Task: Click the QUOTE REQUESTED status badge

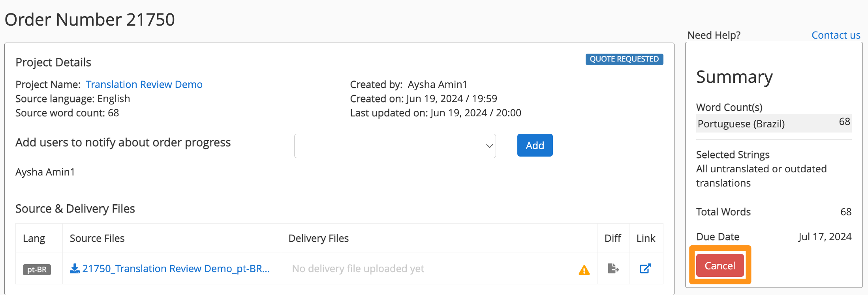Action: tap(624, 59)
